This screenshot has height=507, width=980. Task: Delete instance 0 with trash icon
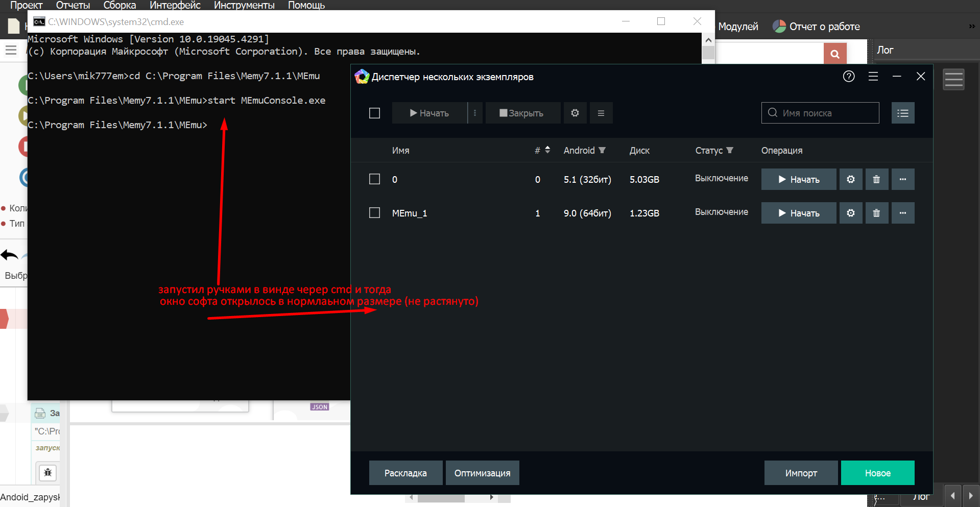(876, 179)
